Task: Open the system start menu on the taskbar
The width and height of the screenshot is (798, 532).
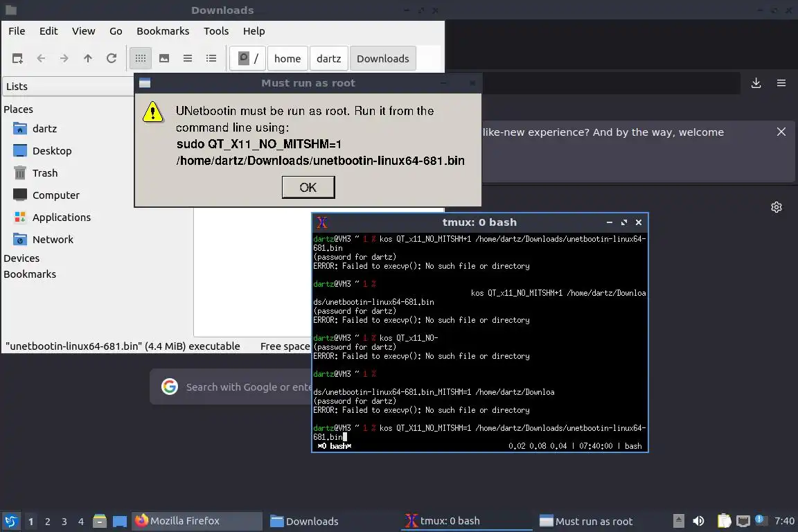Action: click(x=10, y=522)
